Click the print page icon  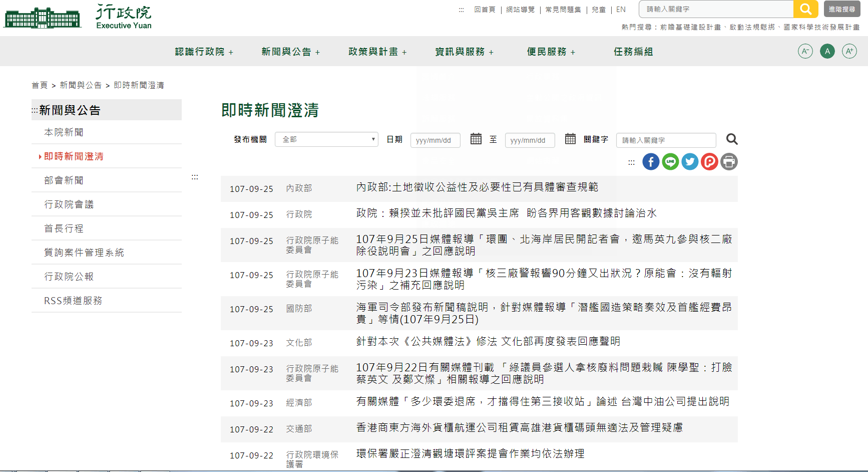click(x=729, y=162)
